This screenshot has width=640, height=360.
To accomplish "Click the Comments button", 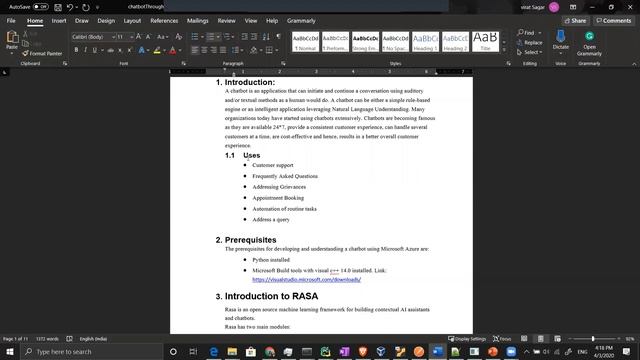I will point(614,21).
